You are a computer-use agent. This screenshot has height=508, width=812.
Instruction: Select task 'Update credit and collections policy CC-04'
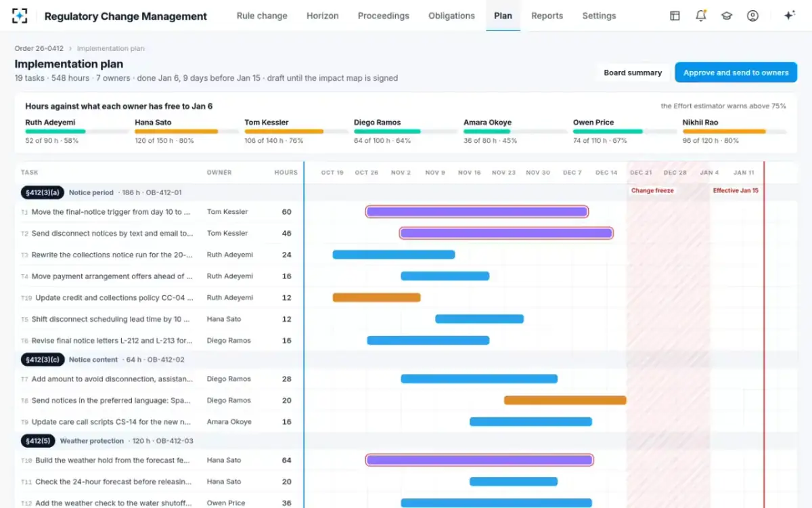click(114, 297)
